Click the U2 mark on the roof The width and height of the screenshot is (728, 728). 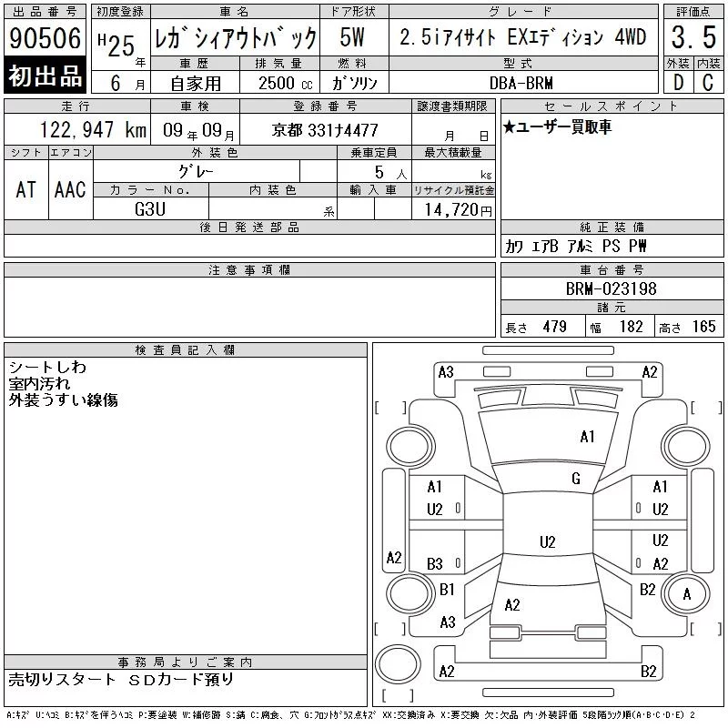548,541
